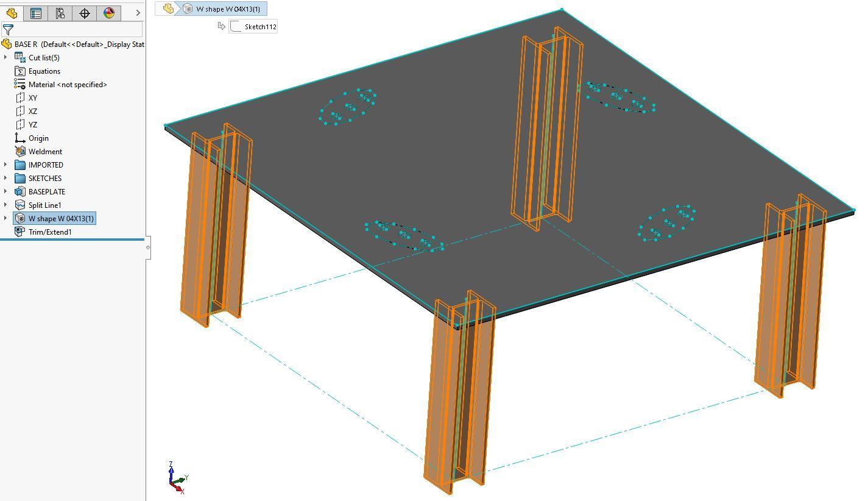Select the YZ plane icon
Screen dimensions: 868x501
(x=19, y=124)
